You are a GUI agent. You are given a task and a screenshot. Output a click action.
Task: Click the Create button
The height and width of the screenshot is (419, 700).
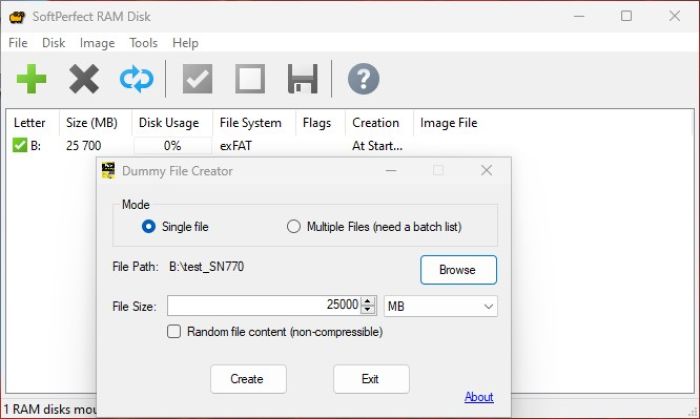(x=248, y=379)
